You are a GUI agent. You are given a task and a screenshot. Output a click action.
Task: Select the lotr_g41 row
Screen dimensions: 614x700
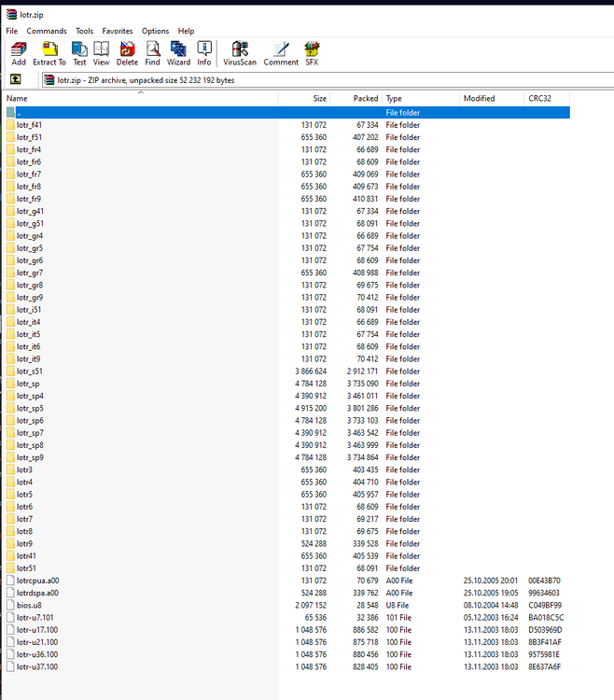click(x=287, y=211)
